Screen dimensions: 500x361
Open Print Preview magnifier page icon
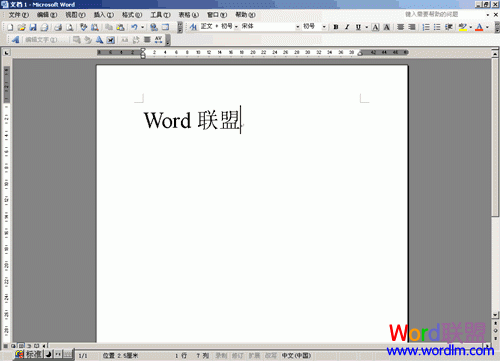point(70,27)
